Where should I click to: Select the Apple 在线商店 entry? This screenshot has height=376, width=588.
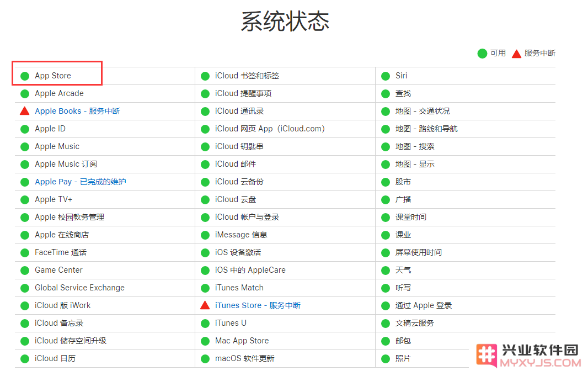point(62,235)
